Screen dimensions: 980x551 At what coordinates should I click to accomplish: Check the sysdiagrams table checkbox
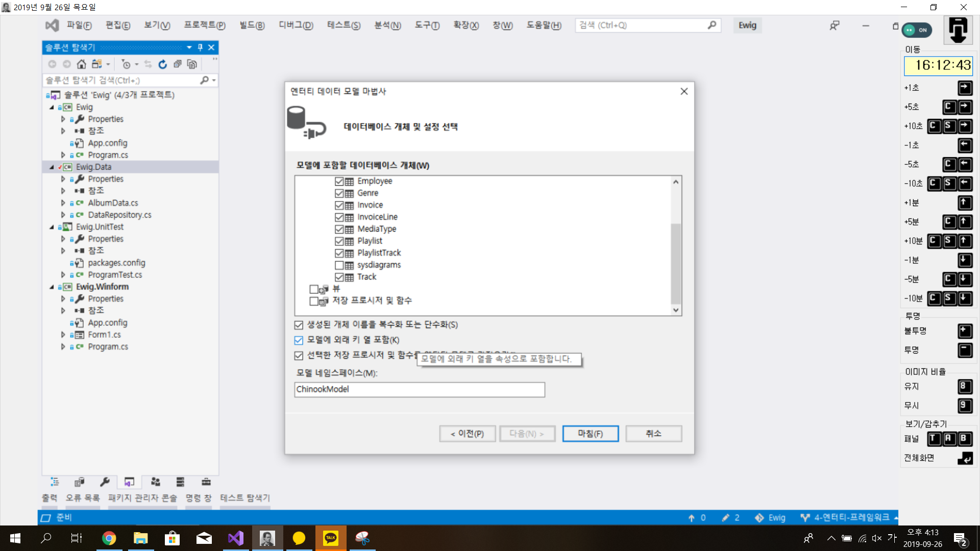(339, 265)
